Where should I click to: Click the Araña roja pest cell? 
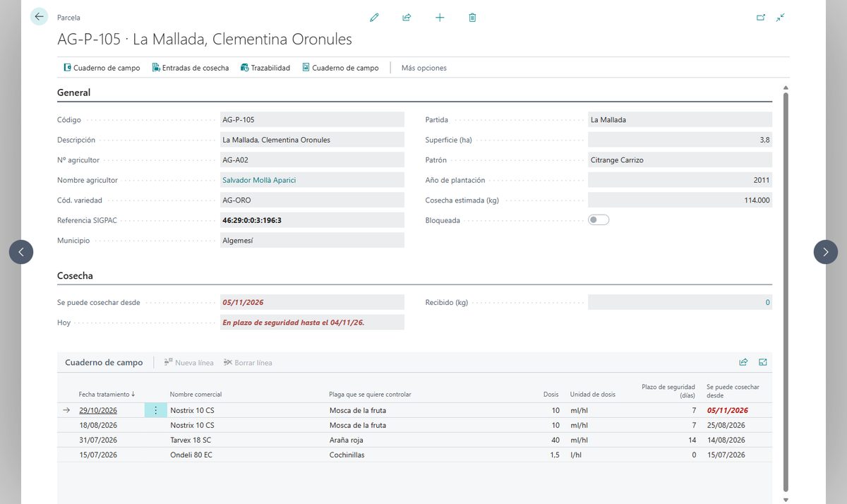(x=346, y=440)
